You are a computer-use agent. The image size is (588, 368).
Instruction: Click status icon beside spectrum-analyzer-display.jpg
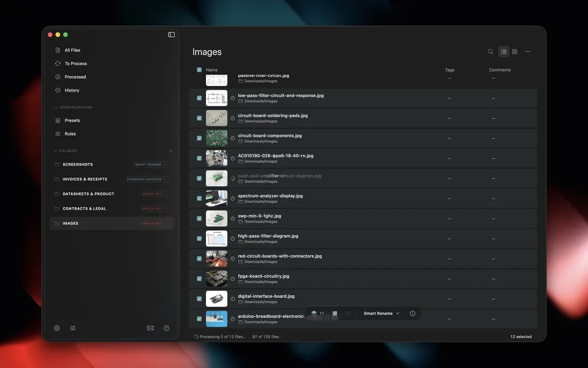click(233, 198)
